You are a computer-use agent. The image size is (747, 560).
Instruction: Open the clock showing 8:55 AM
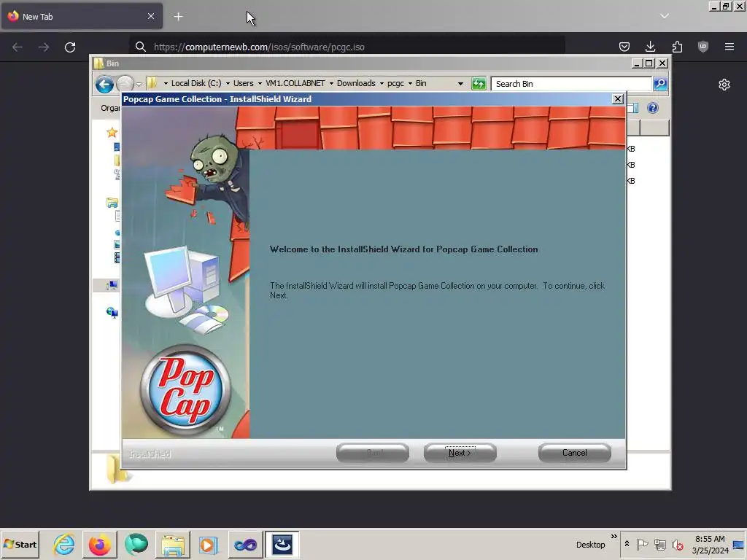click(x=710, y=544)
